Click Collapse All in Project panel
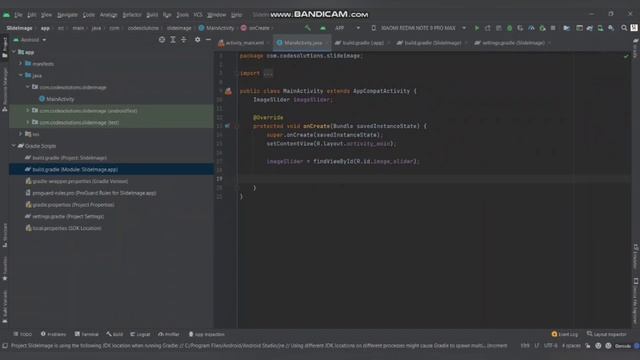The image size is (640, 360). pos(184,40)
